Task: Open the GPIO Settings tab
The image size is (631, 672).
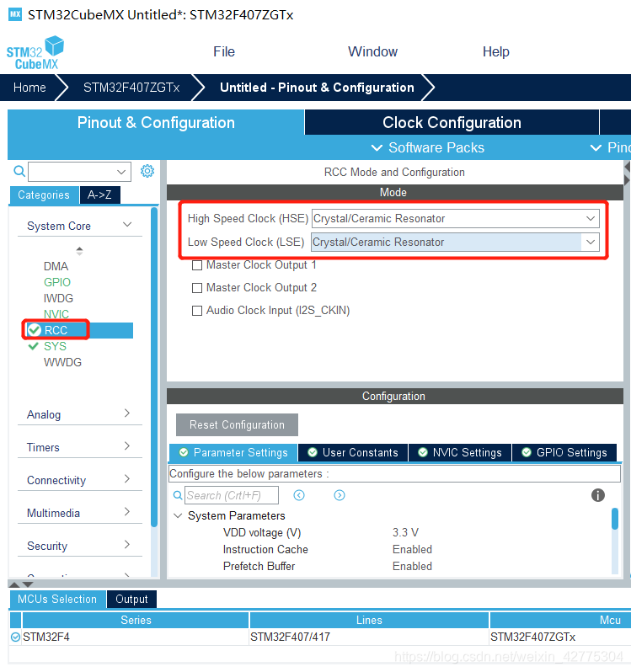Action: (564, 452)
